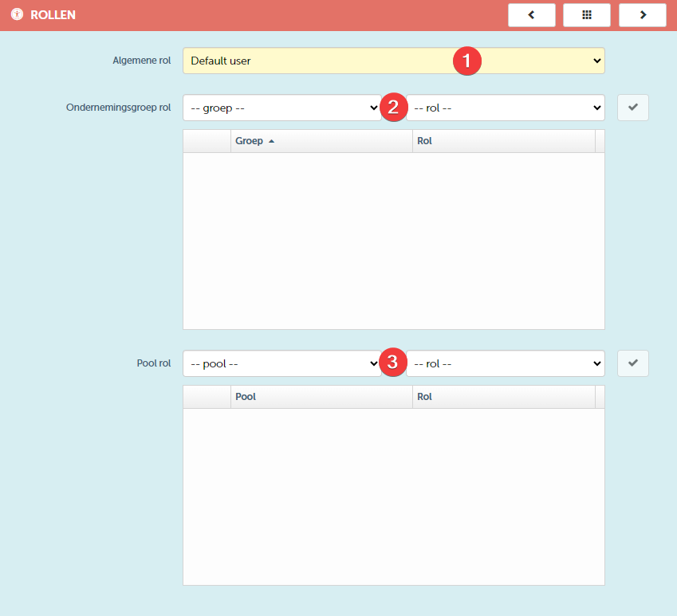Go to previous record with left arrow
This screenshot has height=616, width=677.
532,15
